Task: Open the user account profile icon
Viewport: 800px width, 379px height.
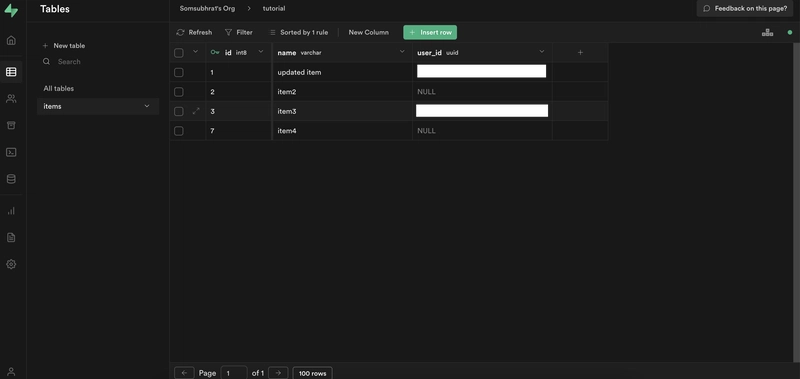Action: click(11, 372)
